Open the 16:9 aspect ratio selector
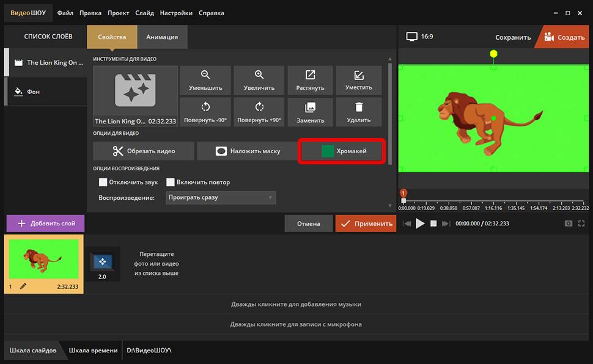This screenshot has width=593, height=364. tap(420, 37)
